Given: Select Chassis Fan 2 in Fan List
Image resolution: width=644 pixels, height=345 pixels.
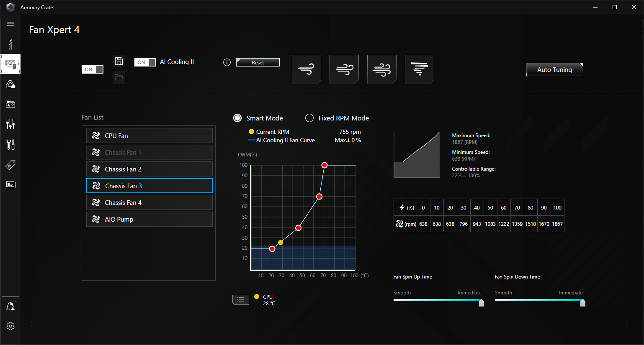Looking at the screenshot, I should tap(149, 169).
